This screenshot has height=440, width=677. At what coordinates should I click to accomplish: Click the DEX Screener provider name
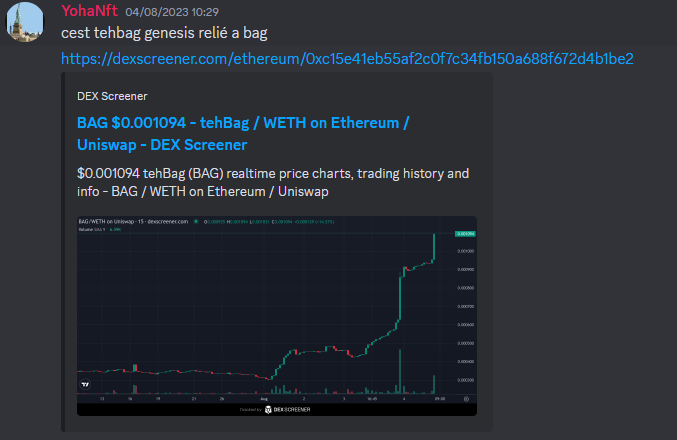pos(112,96)
